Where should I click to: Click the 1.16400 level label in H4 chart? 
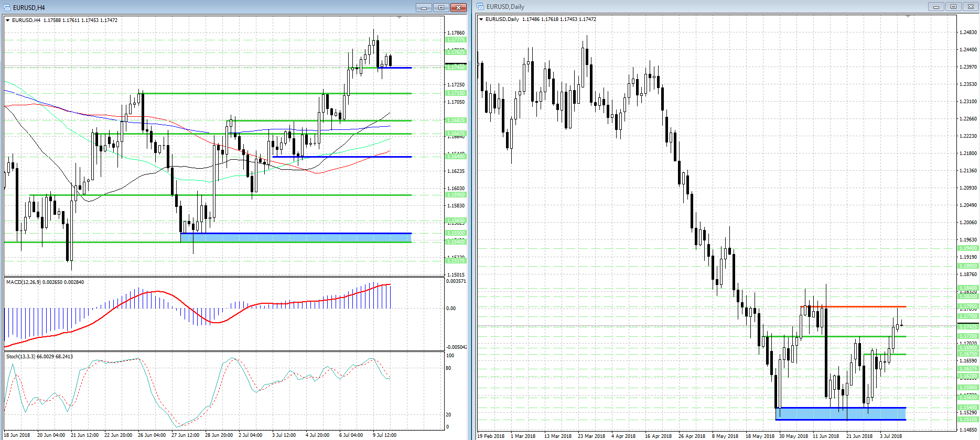coord(456,157)
